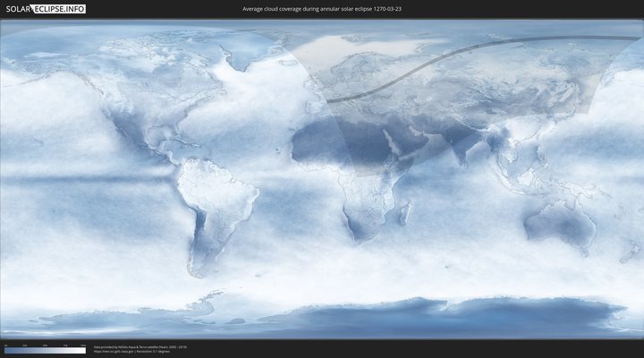Click the neo.sci.gsfc.nasa.gov URL text
The height and width of the screenshot is (358, 644).
point(114,352)
